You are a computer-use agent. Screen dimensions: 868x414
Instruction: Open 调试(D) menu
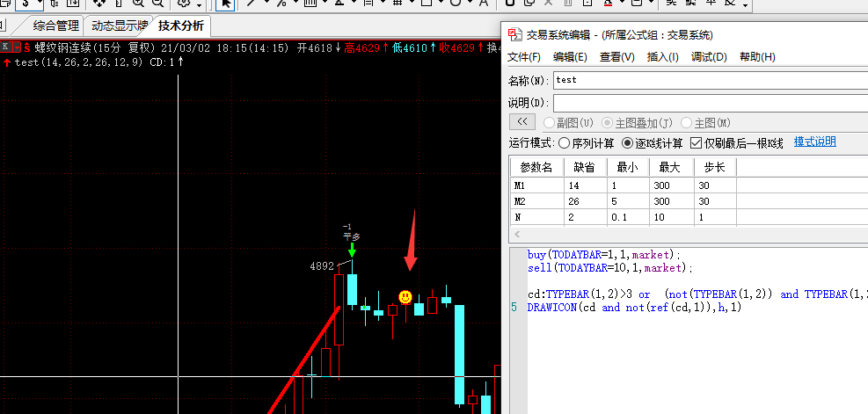(x=709, y=57)
